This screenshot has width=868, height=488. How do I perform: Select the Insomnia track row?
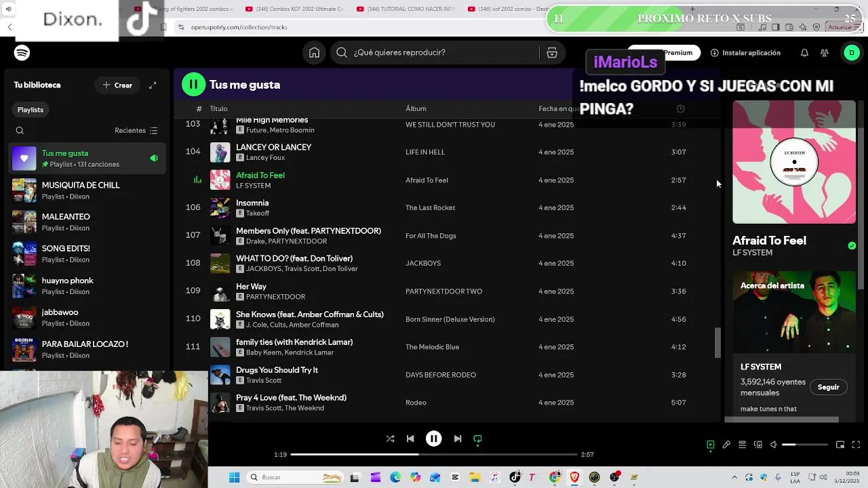click(x=448, y=208)
